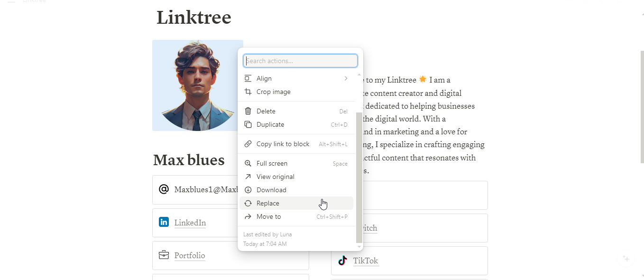Viewport: 644px width, 280px height.
Task: Choose Replace in the context menu
Action: (x=296, y=203)
